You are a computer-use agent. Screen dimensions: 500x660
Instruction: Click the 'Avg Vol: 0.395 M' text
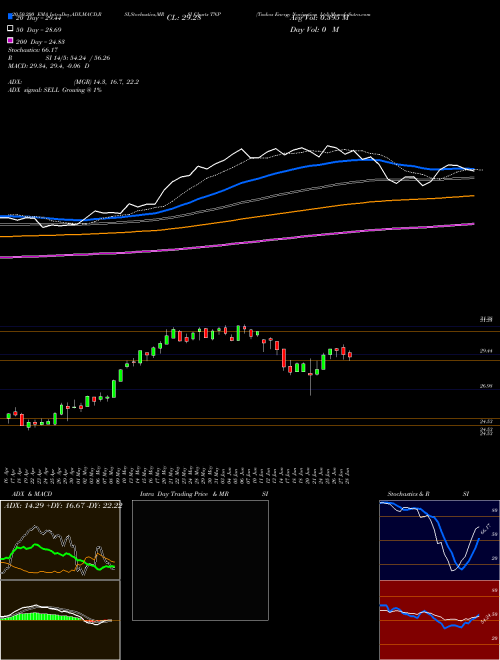coord(319,18)
